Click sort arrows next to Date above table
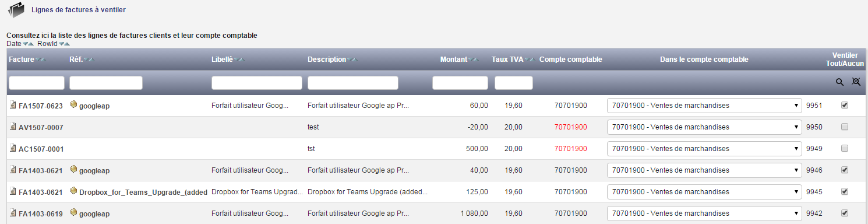The width and height of the screenshot is (868, 224). (29, 44)
